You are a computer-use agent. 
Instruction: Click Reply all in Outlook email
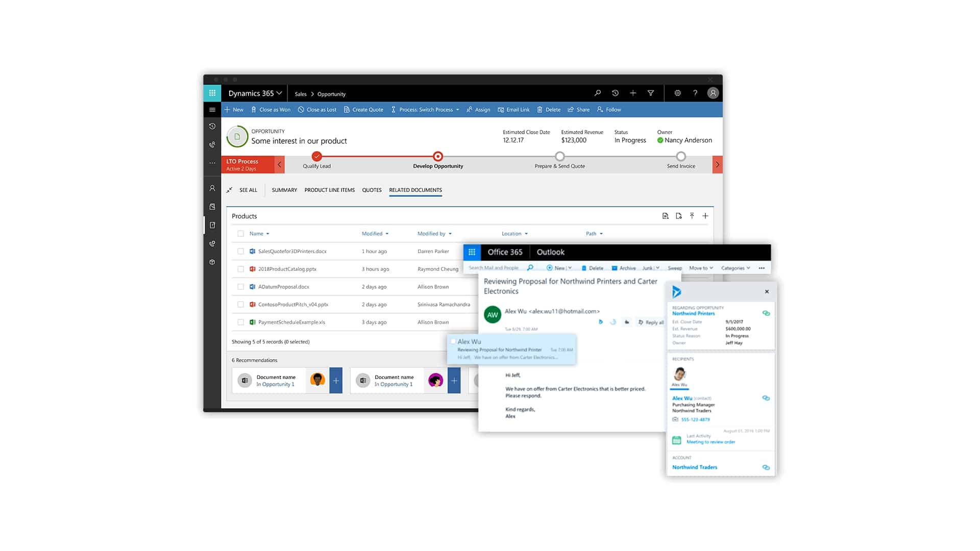coord(651,322)
